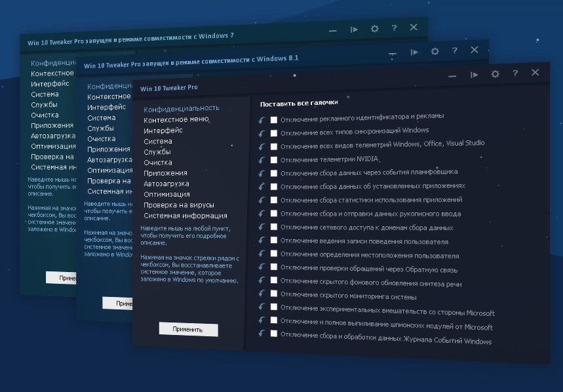Click the front window title 'Win 10 Tweaker Pro'
Screen dimensions: 563x392
click(x=168, y=87)
